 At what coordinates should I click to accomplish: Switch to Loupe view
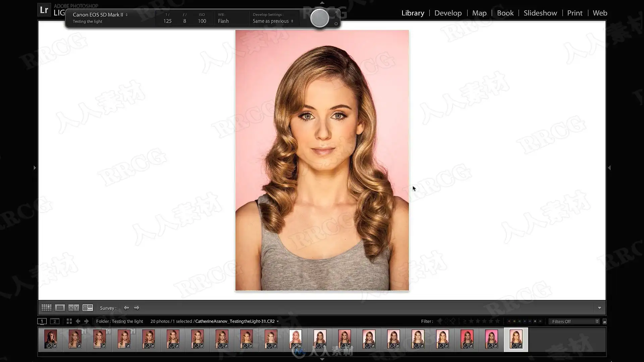click(x=60, y=308)
